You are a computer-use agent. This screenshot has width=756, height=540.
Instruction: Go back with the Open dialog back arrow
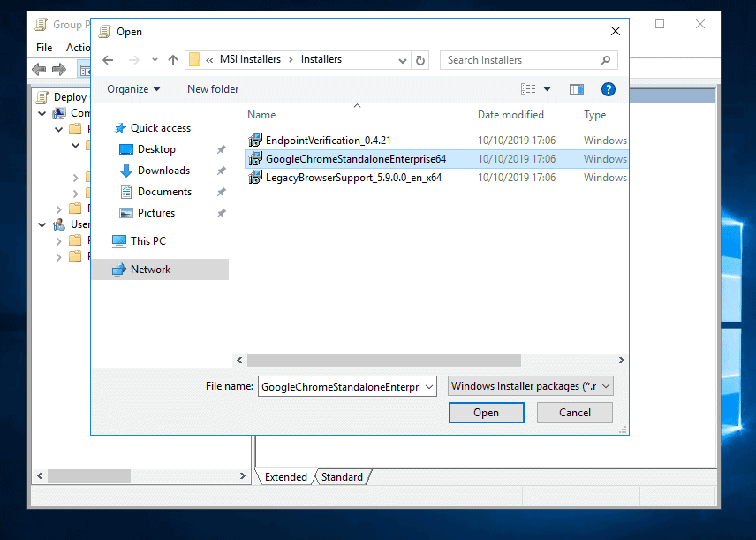(108, 60)
